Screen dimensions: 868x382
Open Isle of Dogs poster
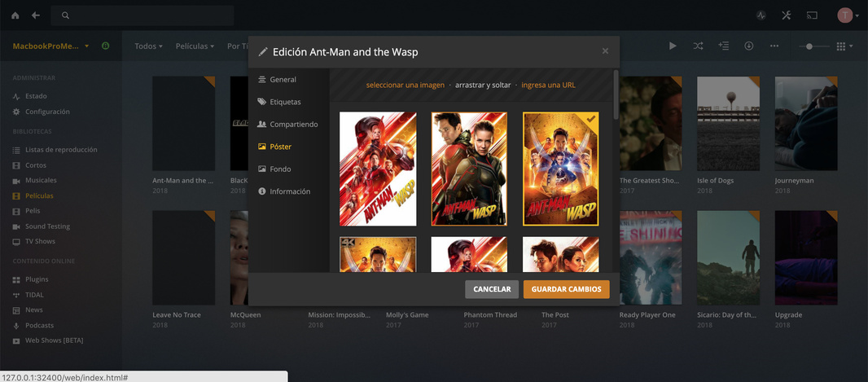click(728, 124)
